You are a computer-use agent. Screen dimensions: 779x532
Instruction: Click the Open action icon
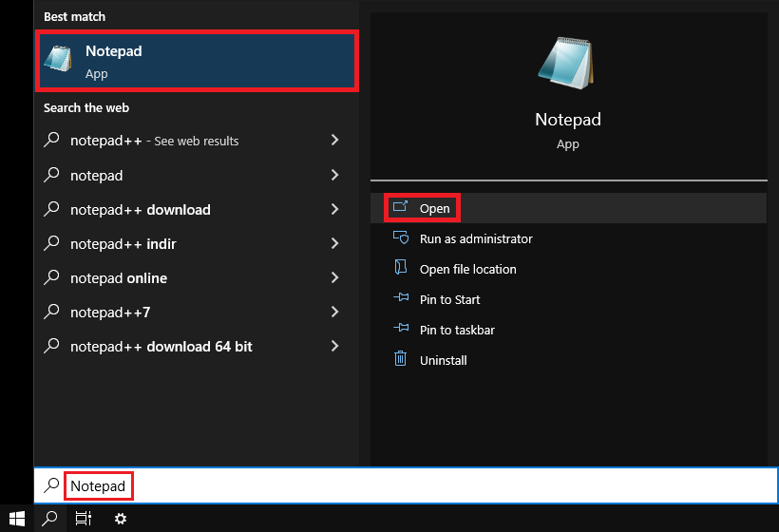click(401, 206)
